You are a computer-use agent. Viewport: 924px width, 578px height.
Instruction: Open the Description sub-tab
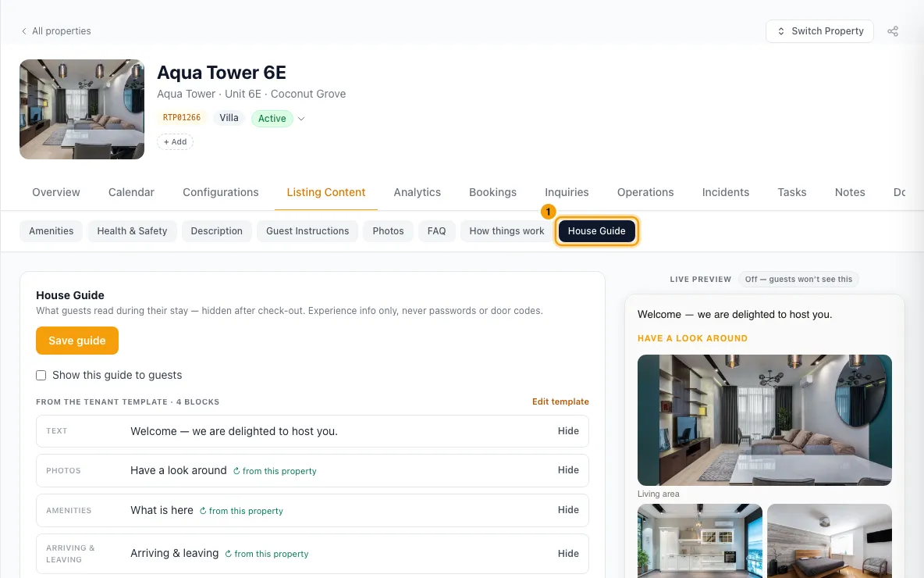coord(216,231)
